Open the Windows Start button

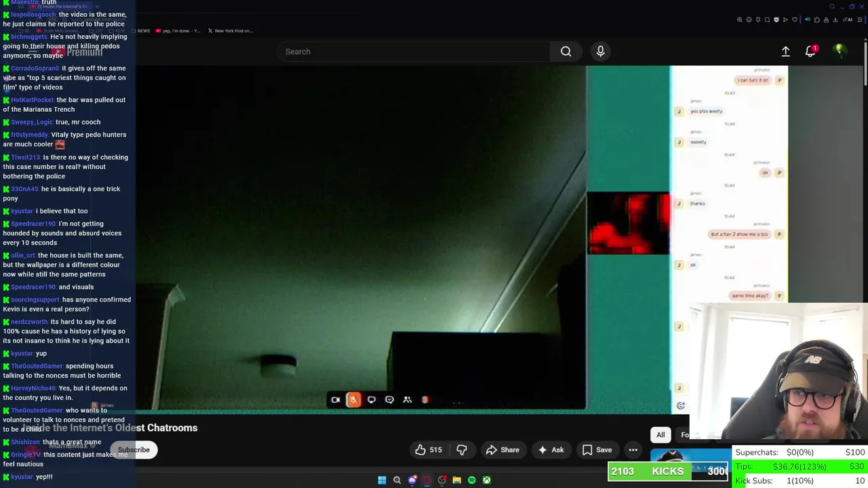pyautogui.click(x=382, y=480)
